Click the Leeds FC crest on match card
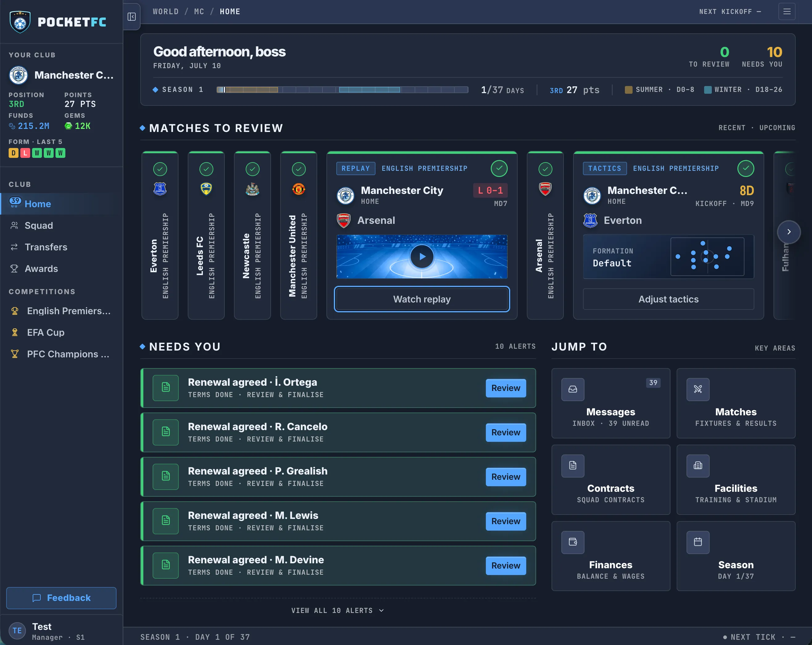This screenshot has width=812, height=645. pos(206,189)
